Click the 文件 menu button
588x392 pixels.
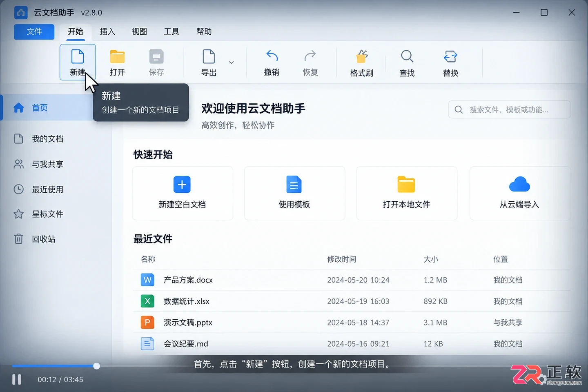click(34, 31)
